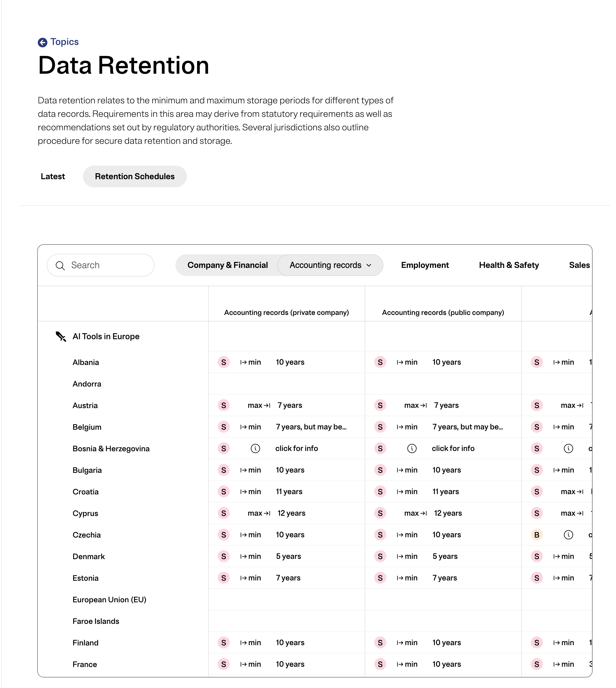Image resolution: width=616 pixels, height=688 pixels.
Task: Click the yellow B badge in the Czechia row
Action: click(537, 535)
